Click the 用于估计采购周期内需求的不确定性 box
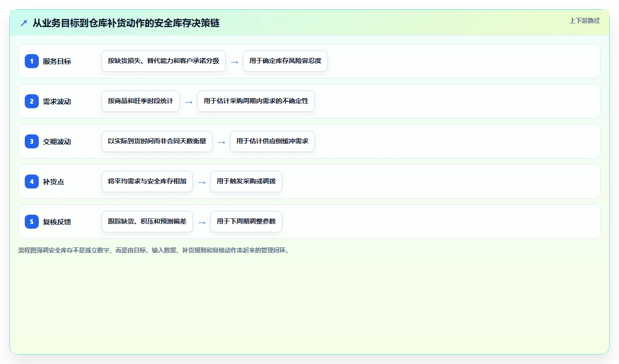This screenshot has width=619, height=364. click(x=256, y=101)
